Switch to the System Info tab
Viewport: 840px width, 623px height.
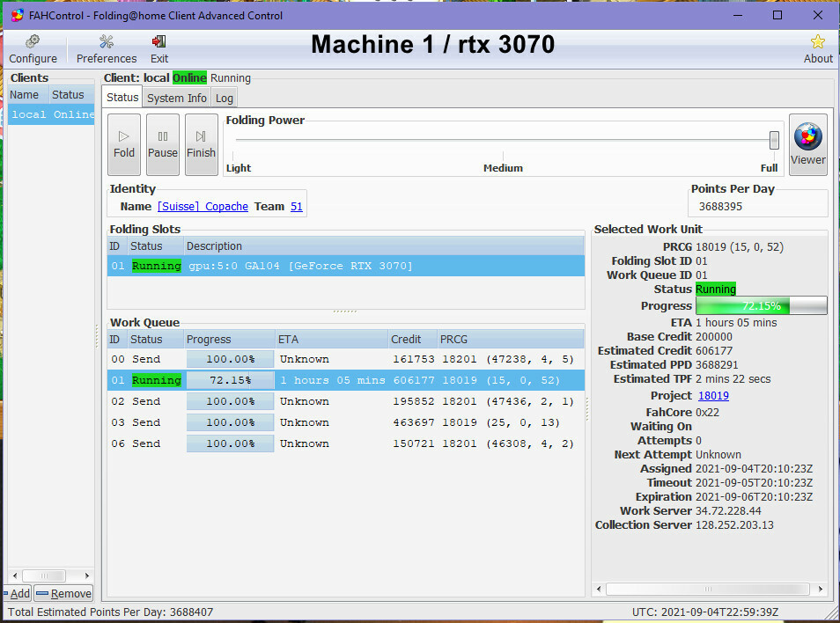point(177,98)
